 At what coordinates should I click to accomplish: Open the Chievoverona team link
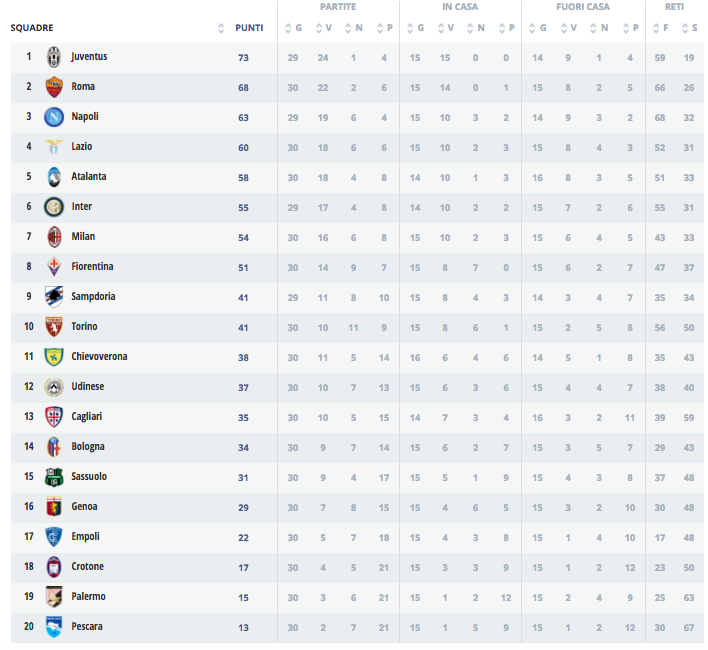[99, 357]
